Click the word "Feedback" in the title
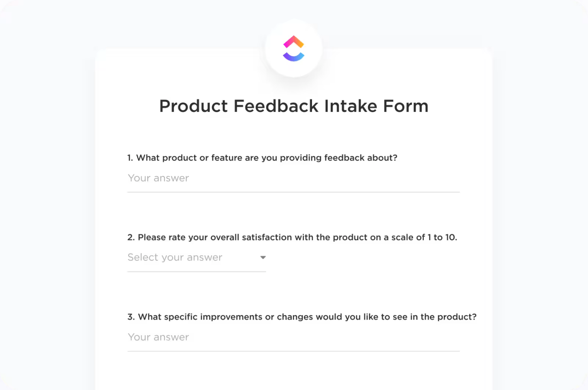The width and height of the screenshot is (588, 390). (x=276, y=106)
